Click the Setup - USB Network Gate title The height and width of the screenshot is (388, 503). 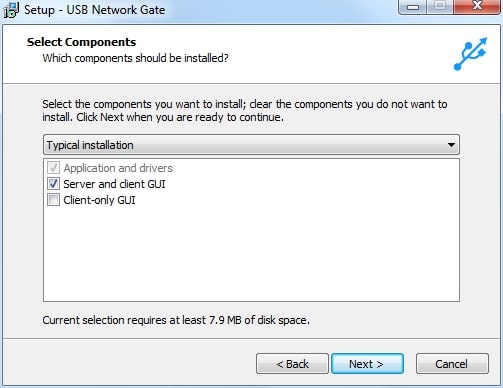pyautogui.click(x=94, y=10)
